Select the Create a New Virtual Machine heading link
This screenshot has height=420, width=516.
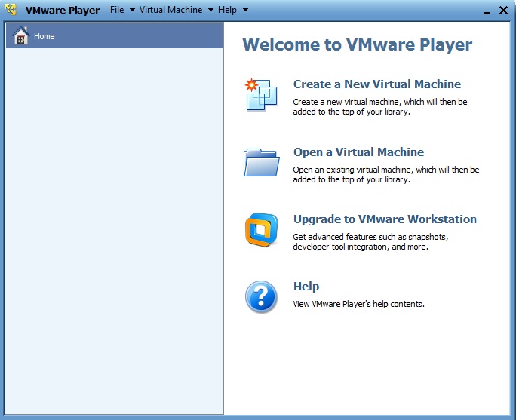(376, 84)
